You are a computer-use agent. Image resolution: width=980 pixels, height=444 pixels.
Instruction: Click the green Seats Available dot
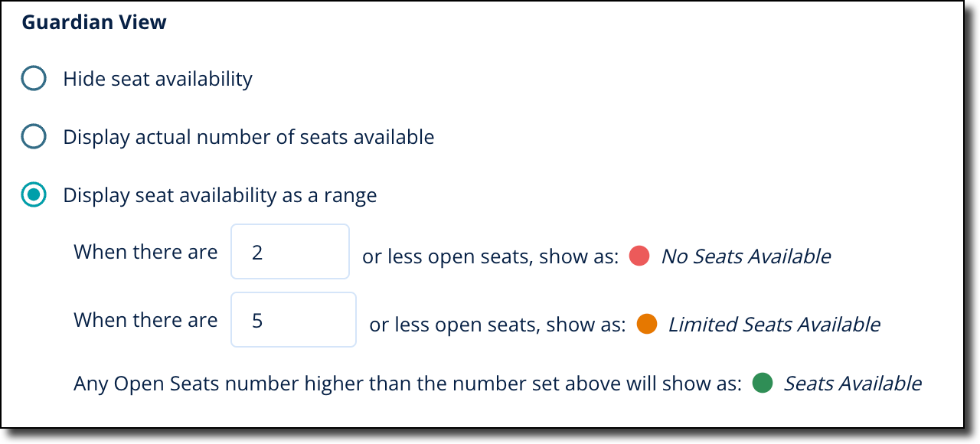click(x=763, y=383)
